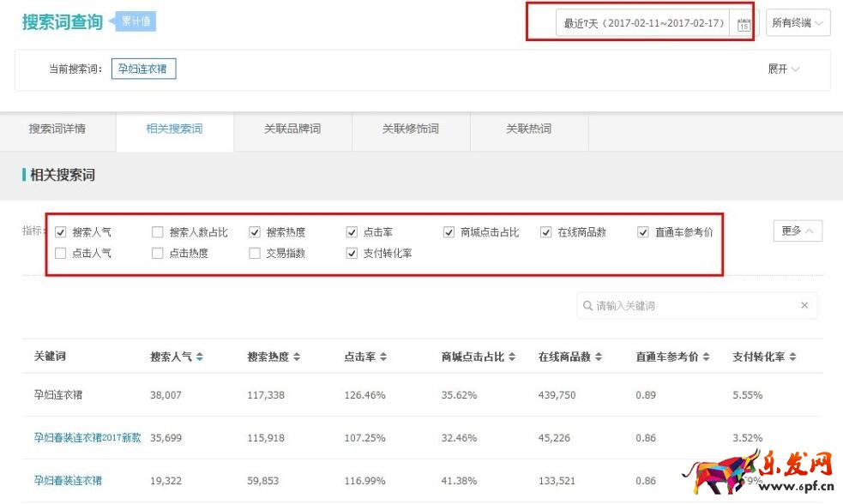
Task: Sort by 在线商品数 column arrow
Action: click(x=598, y=357)
